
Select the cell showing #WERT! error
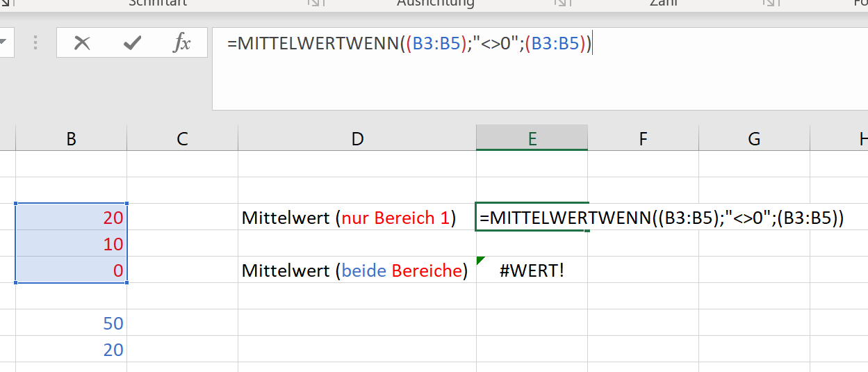tap(532, 270)
